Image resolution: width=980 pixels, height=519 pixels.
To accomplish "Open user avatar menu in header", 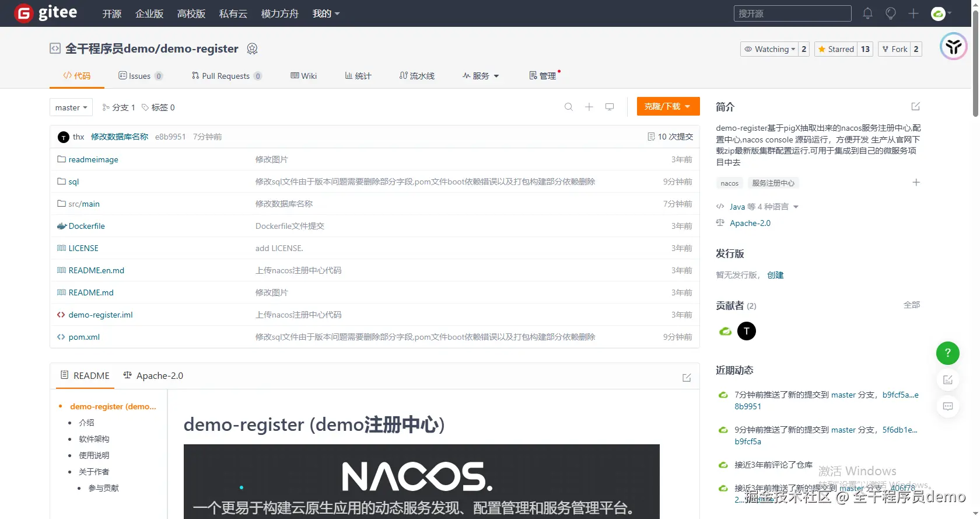I will [941, 13].
